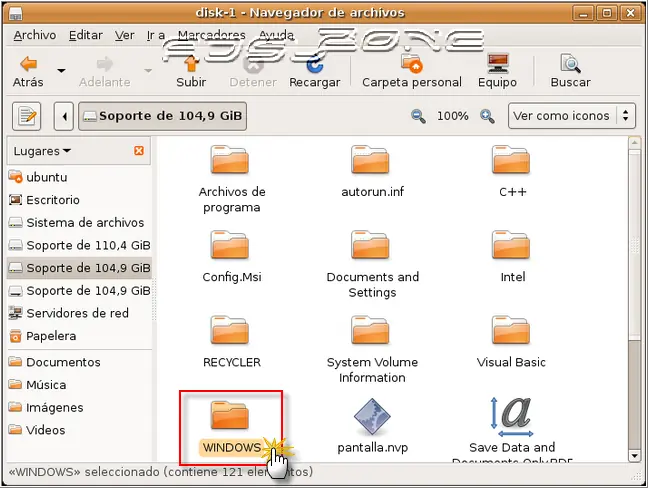Image resolution: width=648 pixels, height=488 pixels.
Task: Reset zoom via the 100% label
Action: point(453,116)
